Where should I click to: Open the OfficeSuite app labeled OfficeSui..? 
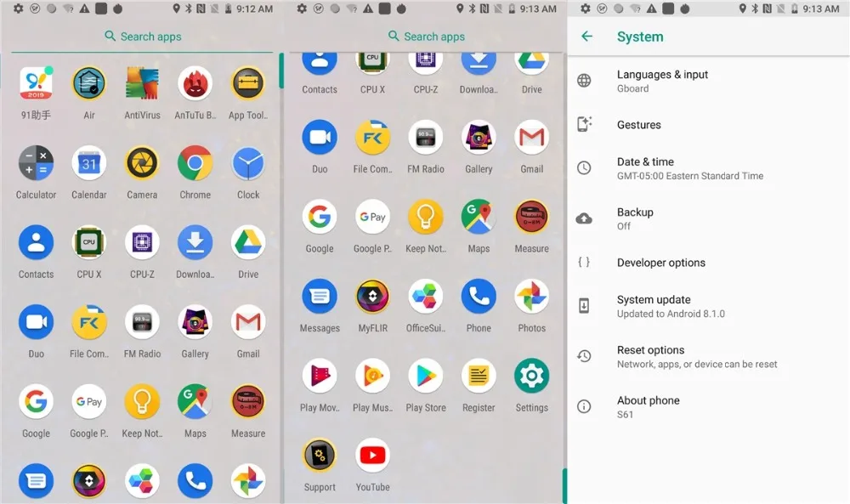(x=426, y=306)
